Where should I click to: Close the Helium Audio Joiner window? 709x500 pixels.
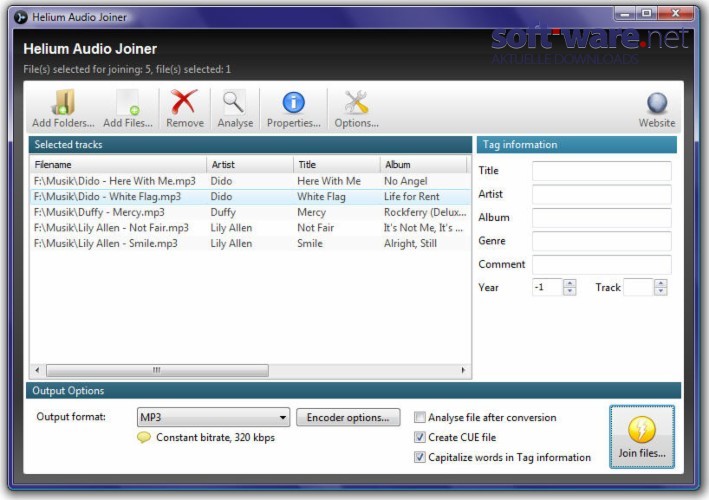[x=676, y=14]
